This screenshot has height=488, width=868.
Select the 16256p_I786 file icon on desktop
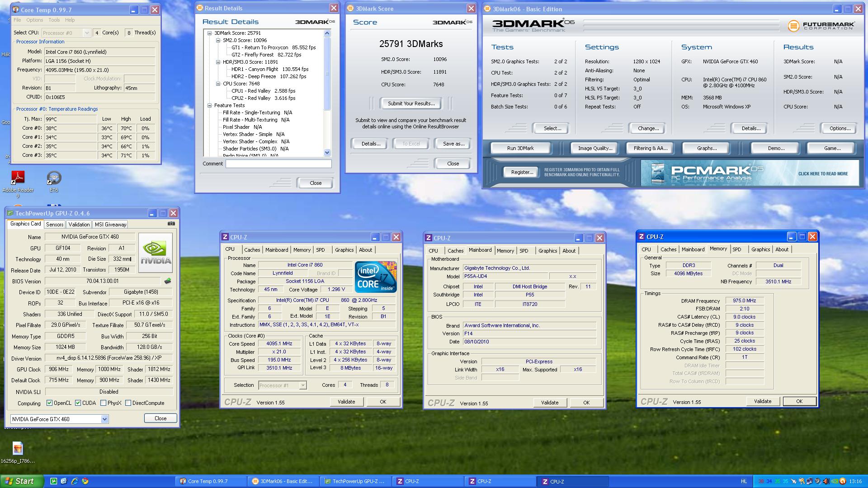(x=18, y=452)
